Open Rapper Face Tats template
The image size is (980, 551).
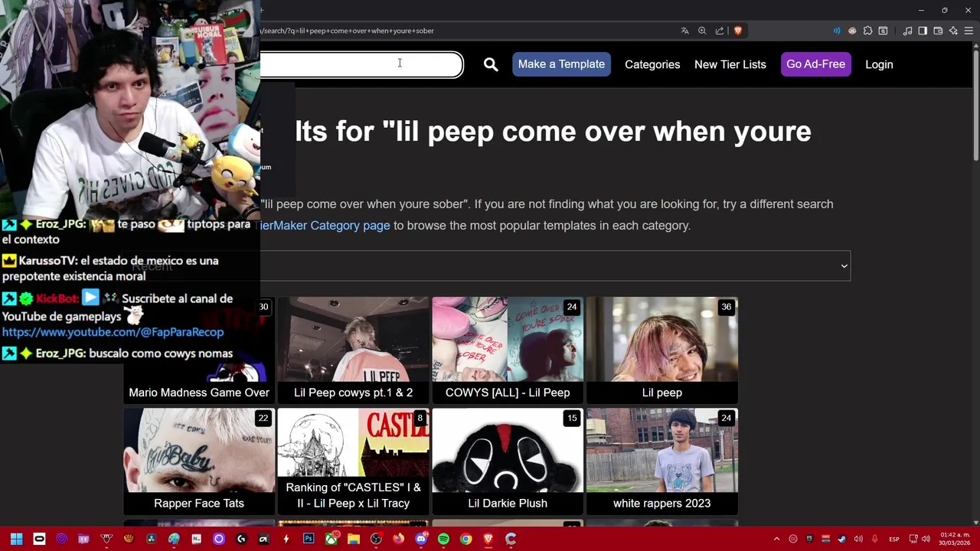tap(199, 461)
